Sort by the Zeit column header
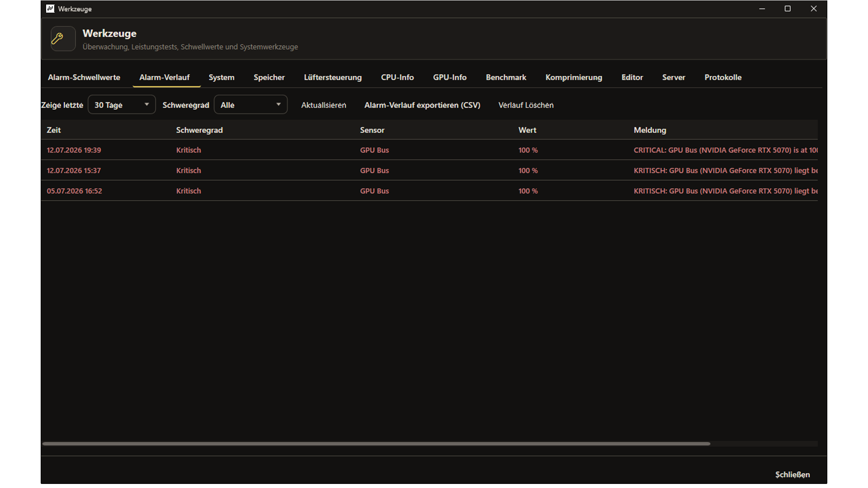The width and height of the screenshot is (868, 488). point(54,130)
